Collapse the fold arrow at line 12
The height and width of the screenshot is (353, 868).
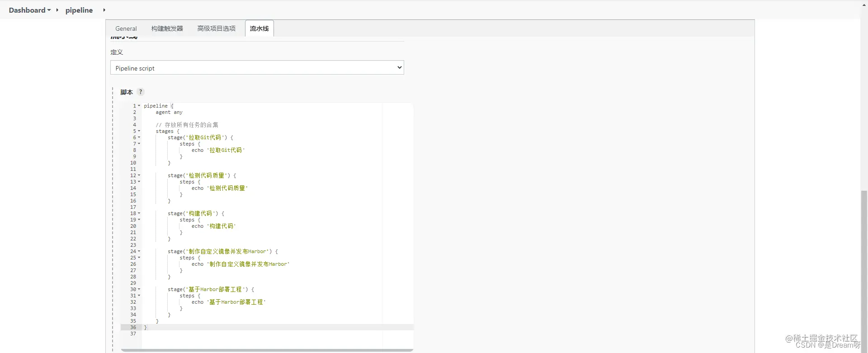(x=139, y=175)
